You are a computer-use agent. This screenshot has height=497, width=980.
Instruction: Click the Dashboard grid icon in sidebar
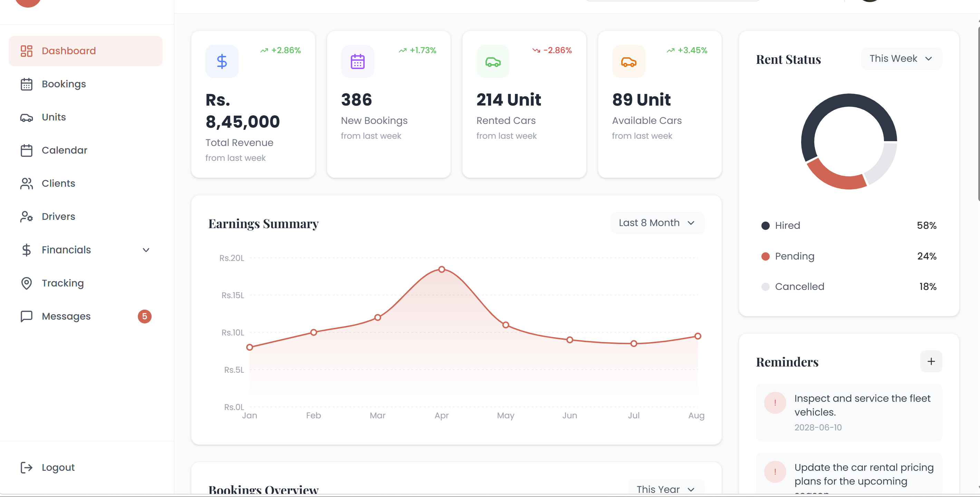click(26, 51)
